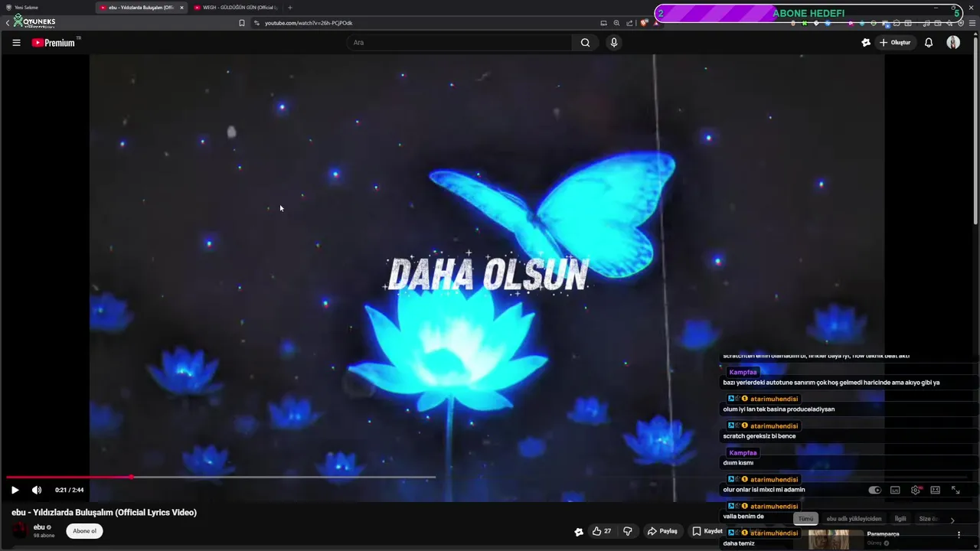Open the ebu channel avatar
This screenshot has width=980, height=551.
click(21, 530)
